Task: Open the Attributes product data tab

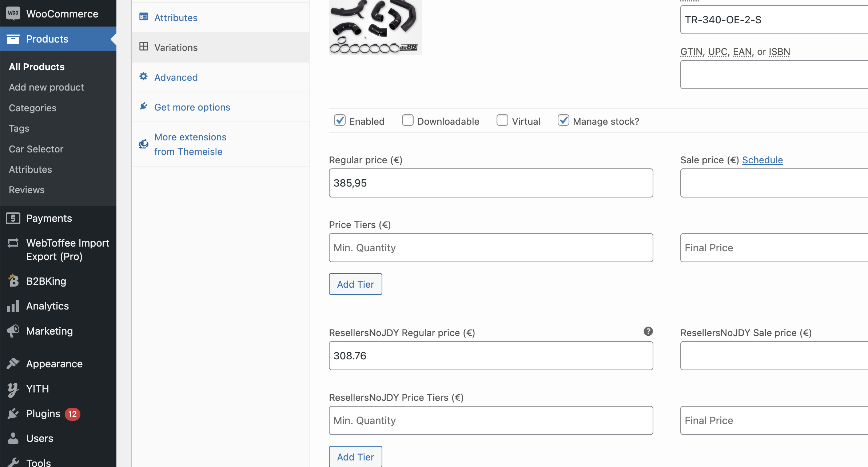Action: coord(220,17)
